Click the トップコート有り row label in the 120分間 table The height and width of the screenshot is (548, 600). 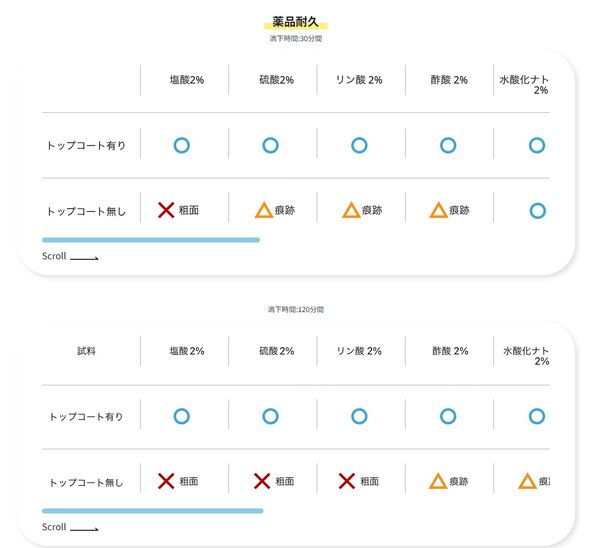click(x=86, y=417)
